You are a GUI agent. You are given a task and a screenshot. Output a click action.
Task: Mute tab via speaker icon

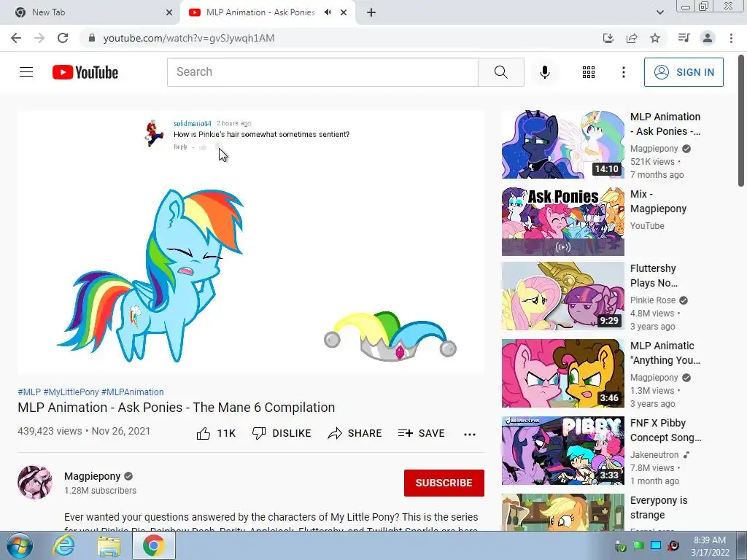click(328, 12)
